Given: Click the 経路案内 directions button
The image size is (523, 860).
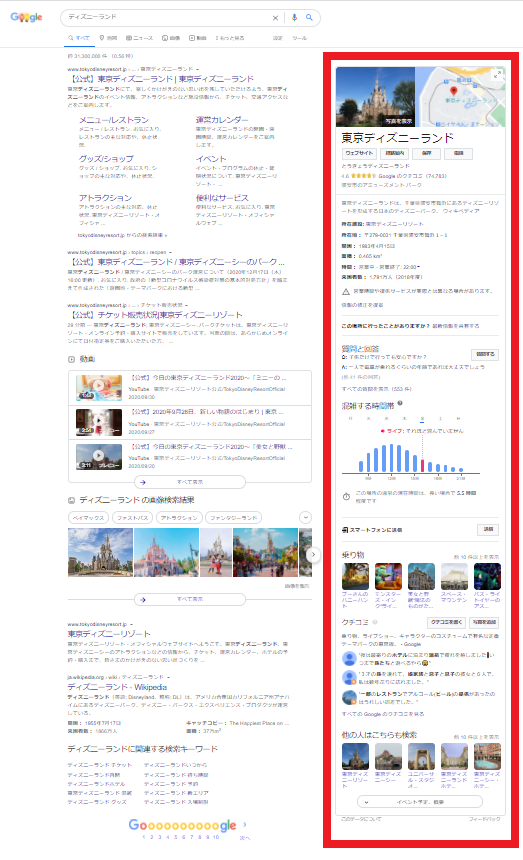Looking at the screenshot, I should point(395,154).
